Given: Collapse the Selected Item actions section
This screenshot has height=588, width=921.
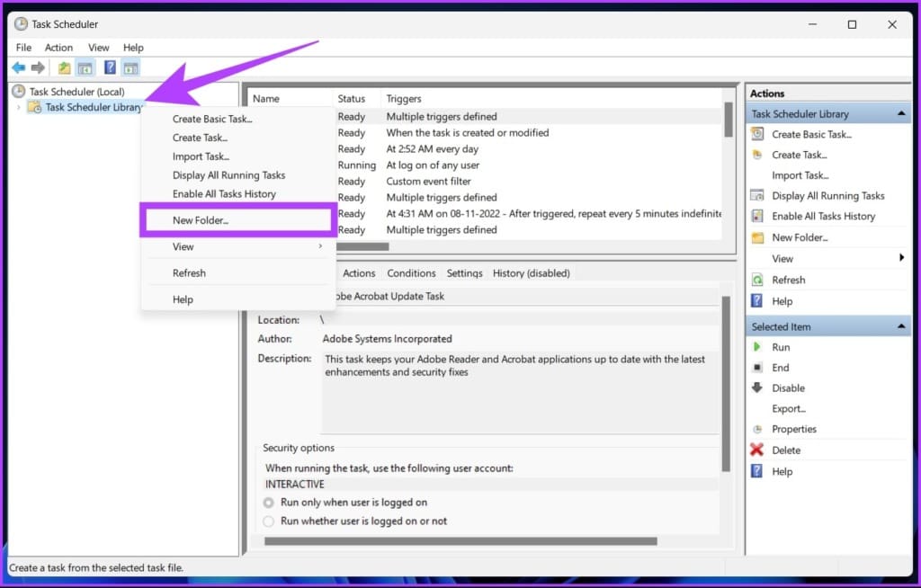Looking at the screenshot, I should [x=901, y=326].
